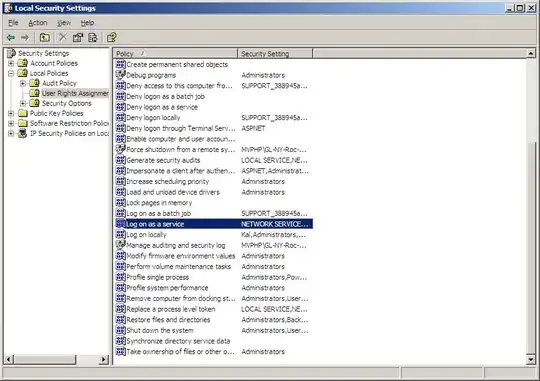This screenshot has width=540, height=381.
Task: Click the Export List toolbar icon
Action: click(x=93, y=37)
